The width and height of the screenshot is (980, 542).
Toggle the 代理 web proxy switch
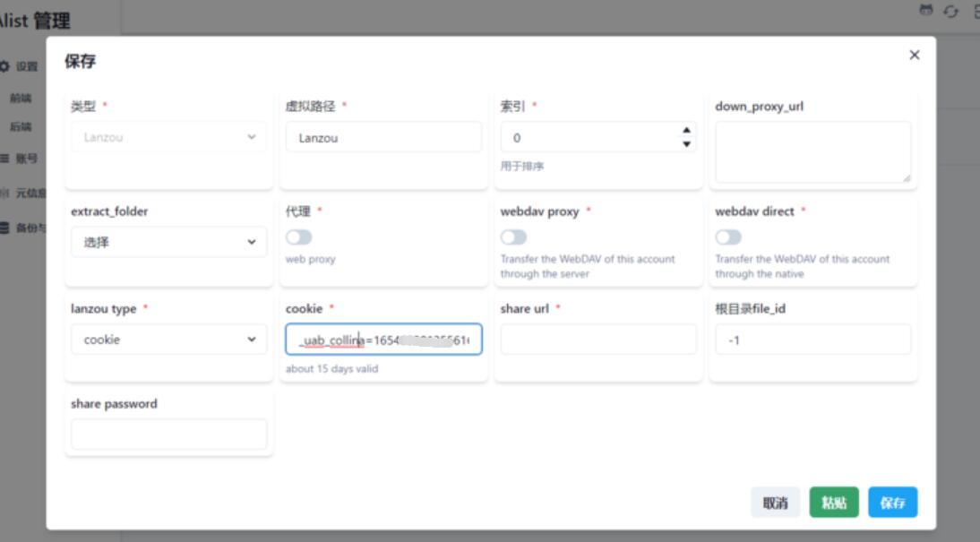298,237
